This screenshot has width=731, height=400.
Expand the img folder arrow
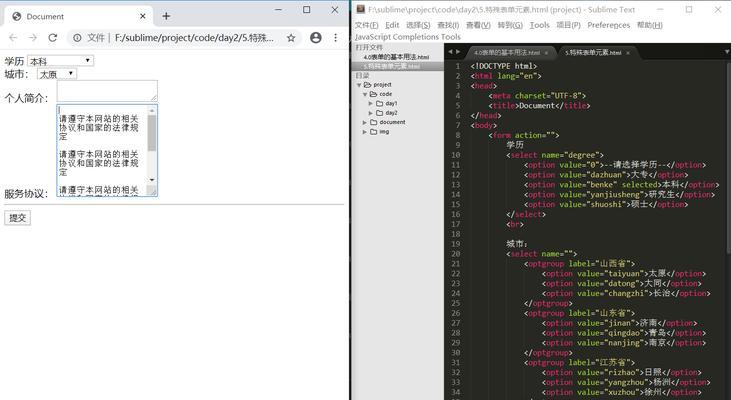tap(365, 132)
